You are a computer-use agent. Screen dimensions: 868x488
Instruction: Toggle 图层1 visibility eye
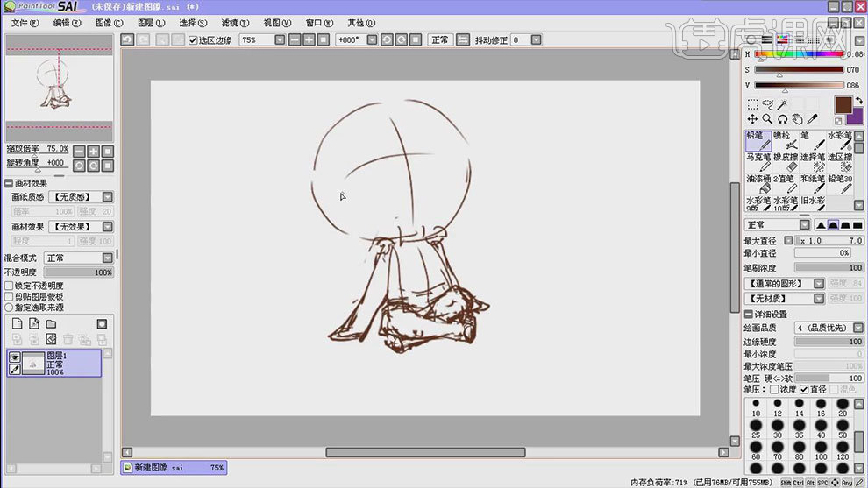point(14,357)
